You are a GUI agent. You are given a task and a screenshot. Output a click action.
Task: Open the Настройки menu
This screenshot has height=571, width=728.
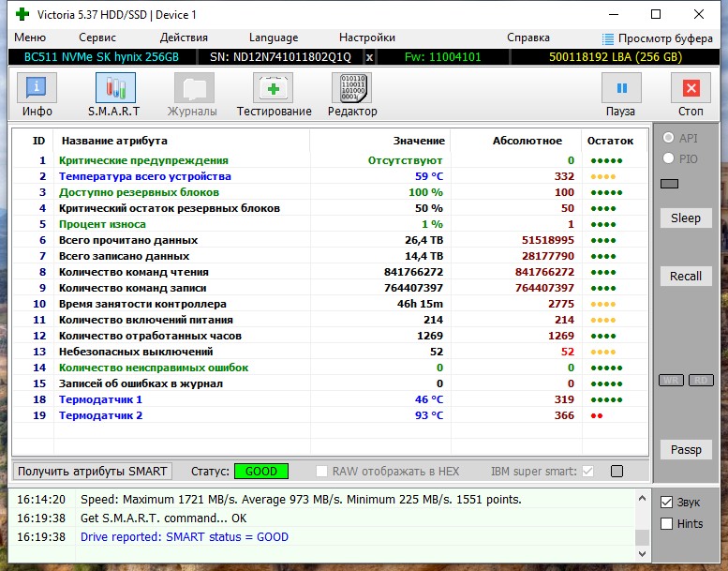click(x=367, y=38)
